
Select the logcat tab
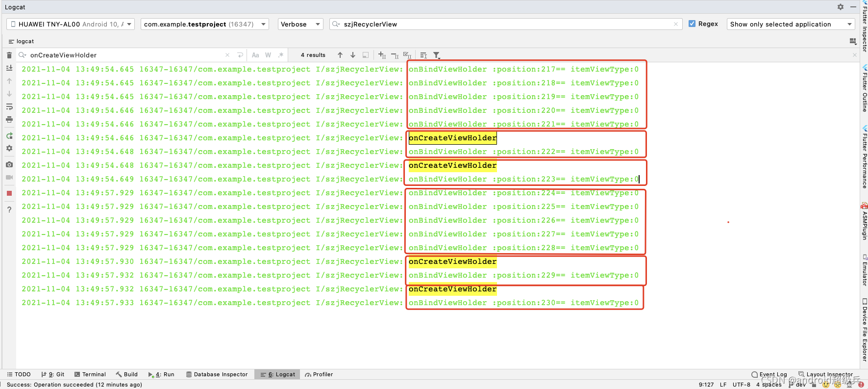click(21, 41)
